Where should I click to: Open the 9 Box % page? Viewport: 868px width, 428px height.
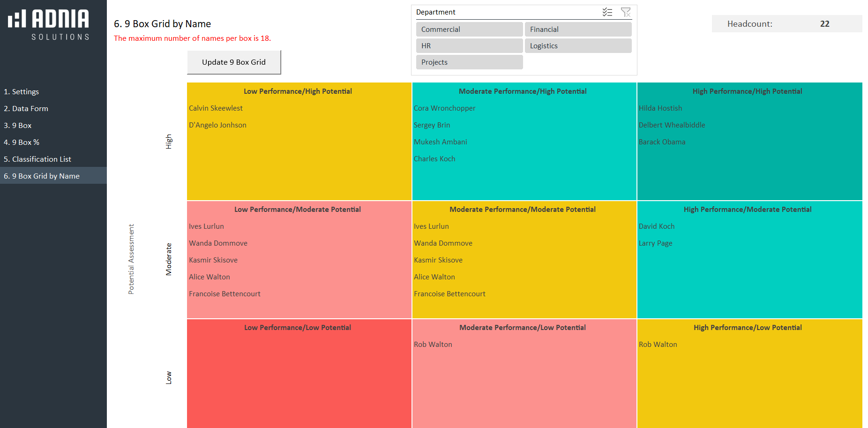[x=22, y=143]
